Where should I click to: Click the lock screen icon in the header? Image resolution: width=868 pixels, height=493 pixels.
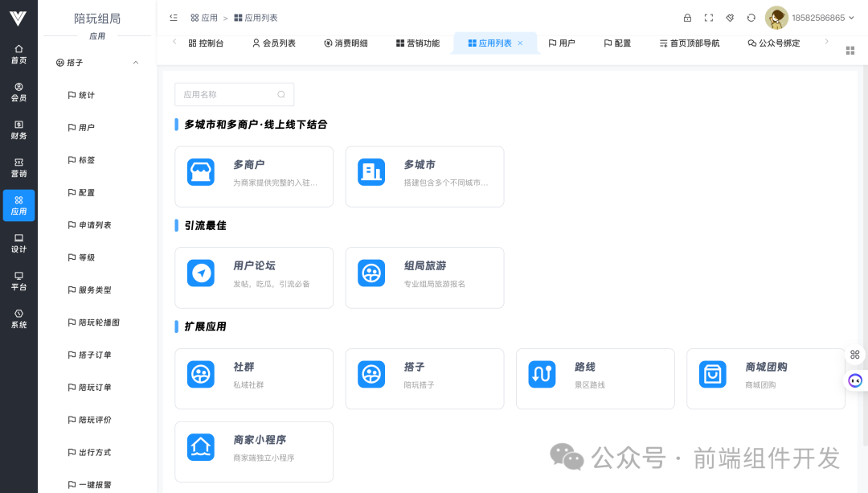[x=687, y=17]
